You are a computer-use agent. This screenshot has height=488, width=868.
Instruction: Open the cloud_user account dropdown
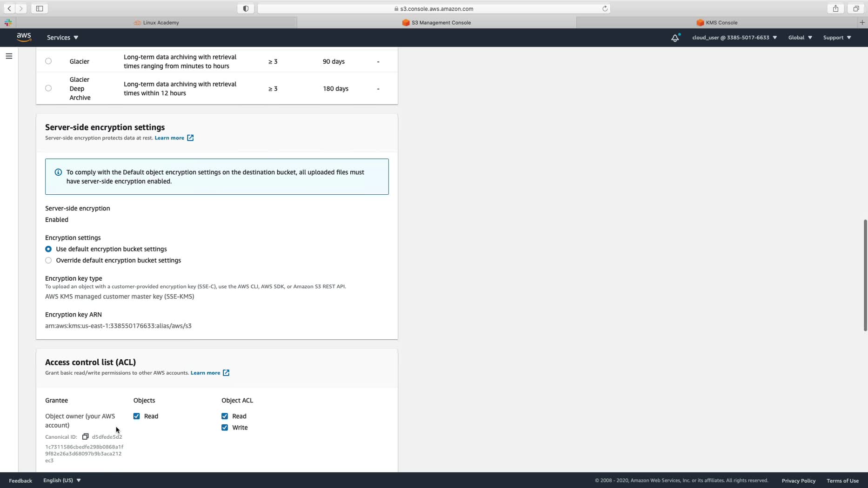tap(734, 38)
